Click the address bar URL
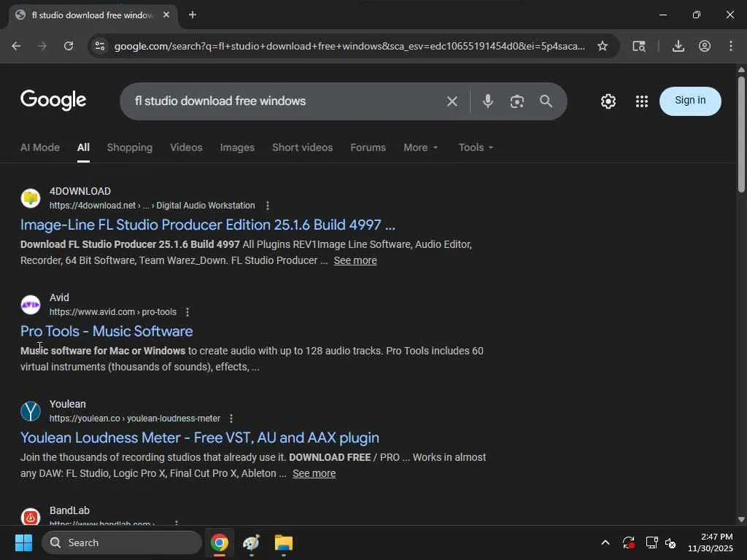Image resolution: width=747 pixels, height=560 pixels. [349, 46]
